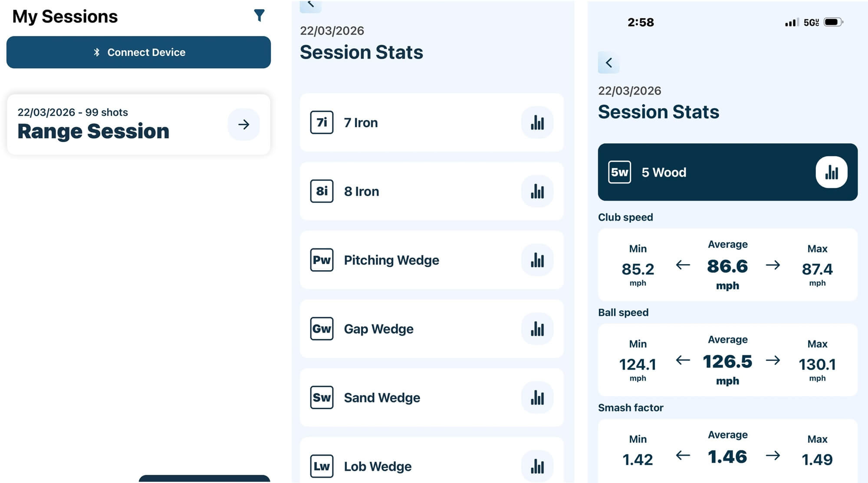Click the Club speed left arrow

tap(683, 265)
